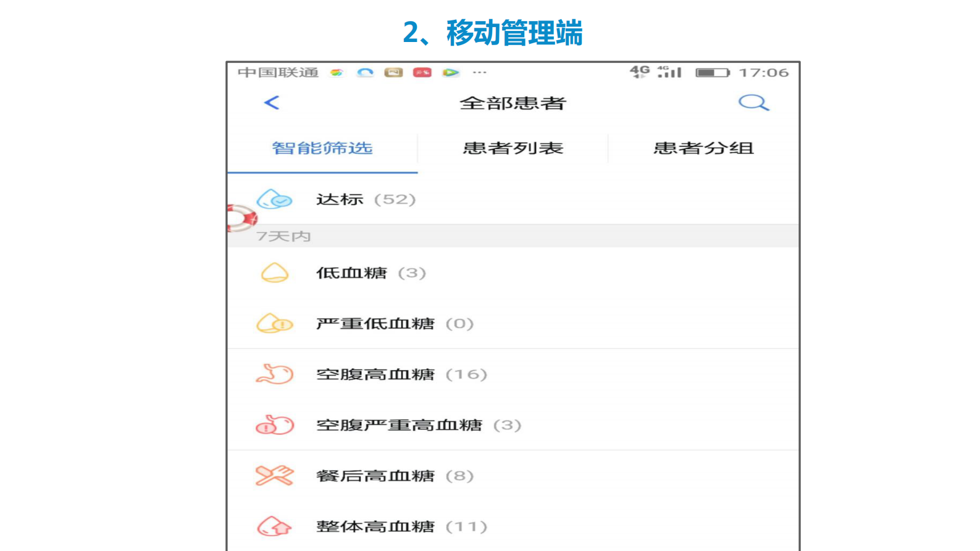Tap the green play notification icon

(451, 72)
